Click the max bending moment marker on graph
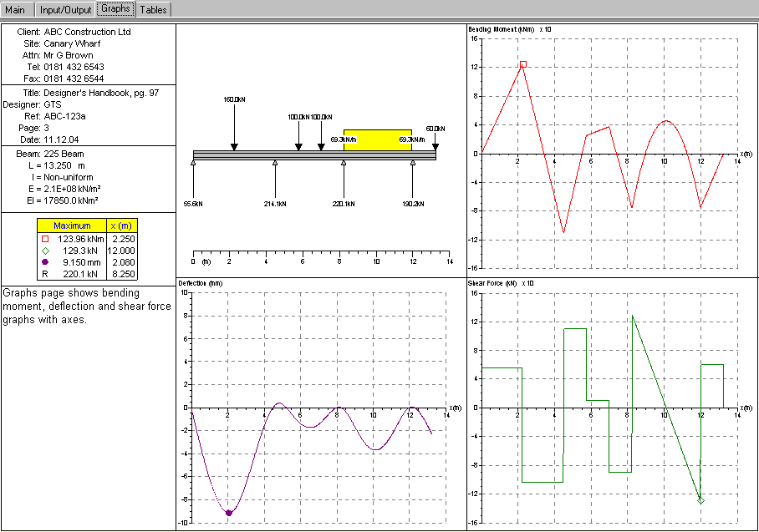This screenshot has width=759, height=532. [523, 64]
